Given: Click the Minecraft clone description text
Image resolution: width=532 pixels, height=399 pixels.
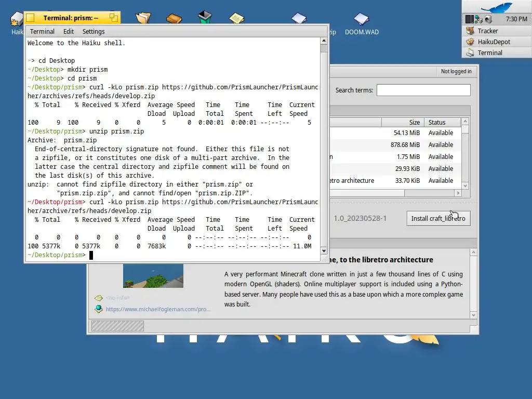Looking at the screenshot, I should [343, 289].
